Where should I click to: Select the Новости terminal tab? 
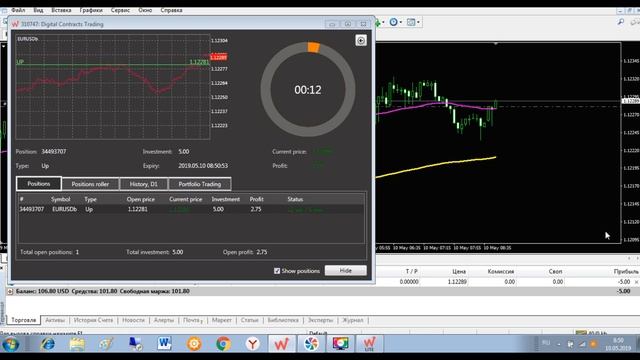coord(133,320)
